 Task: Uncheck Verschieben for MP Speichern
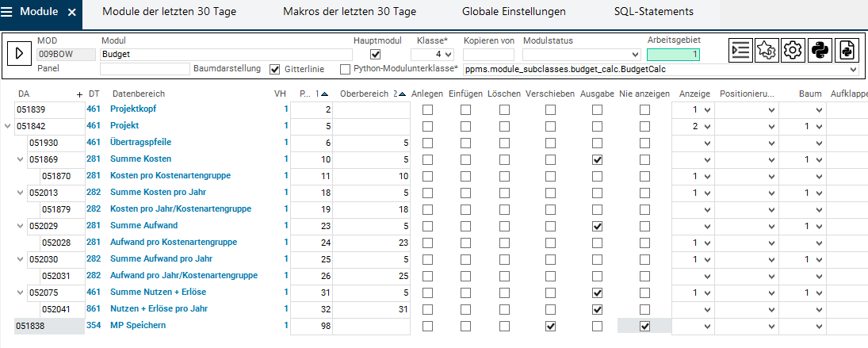(550, 326)
